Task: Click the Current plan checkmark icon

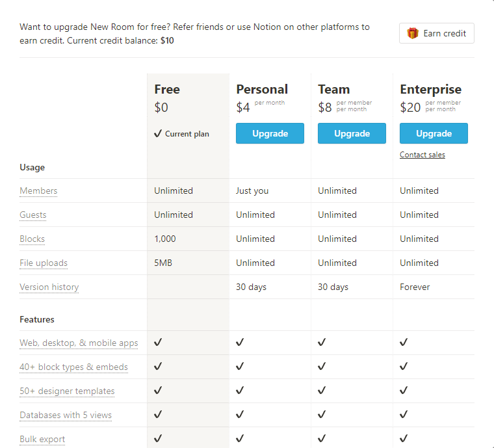Action: point(158,133)
